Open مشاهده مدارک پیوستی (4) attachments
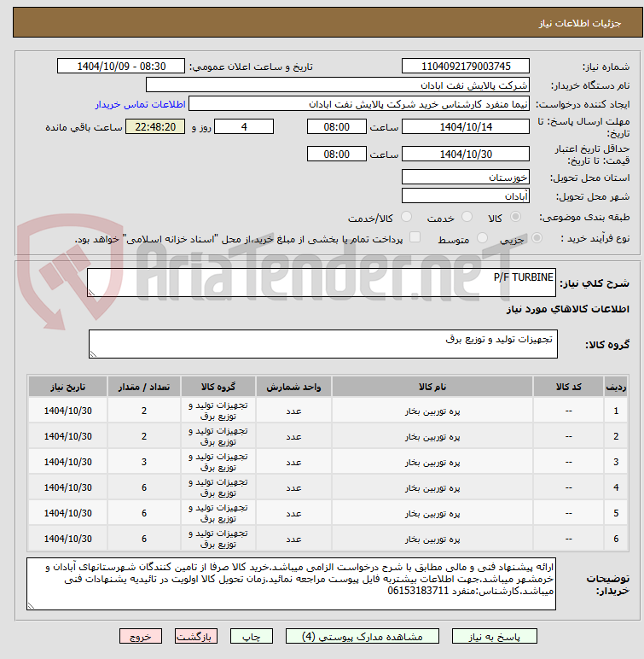This screenshot has height=659, width=644. pos(363,637)
